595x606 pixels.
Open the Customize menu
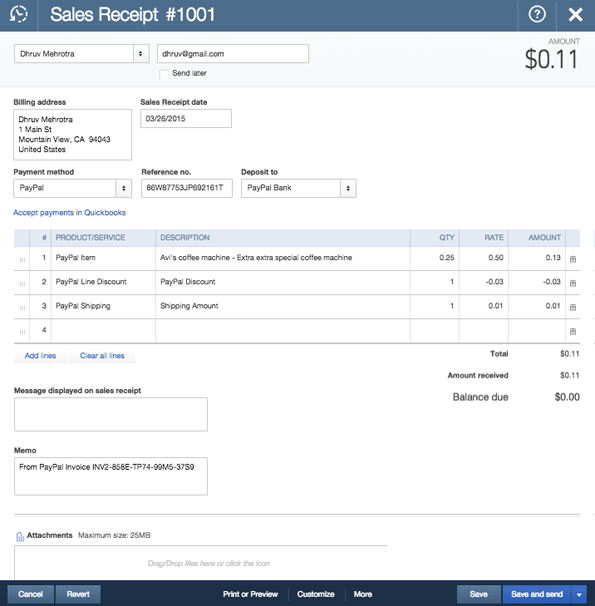point(316,594)
